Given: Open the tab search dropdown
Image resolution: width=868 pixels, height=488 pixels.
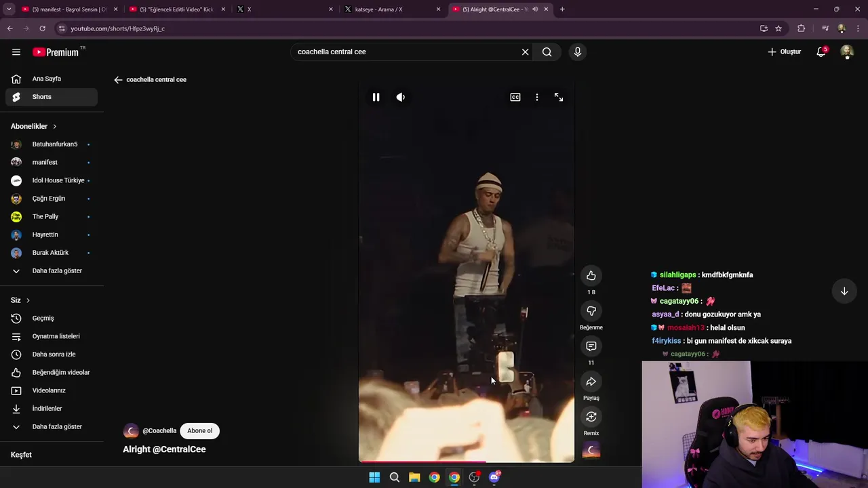Looking at the screenshot, I should [x=9, y=9].
